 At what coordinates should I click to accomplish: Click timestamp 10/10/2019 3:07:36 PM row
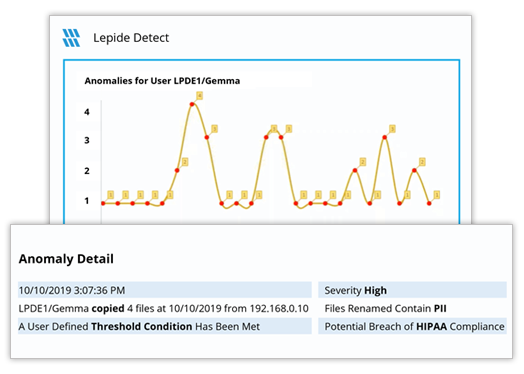(x=165, y=290)
